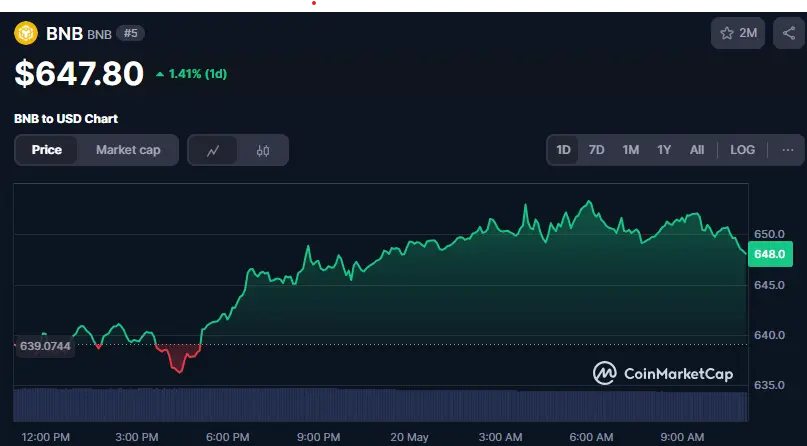Open the three-dot more options menu
The image size is (807, 446).
pos(787,150)
